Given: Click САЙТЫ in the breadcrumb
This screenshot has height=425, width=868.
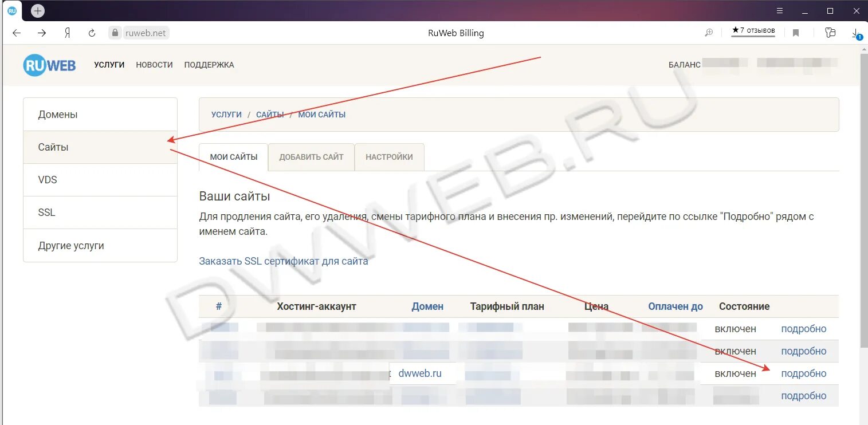Looking at the screenshot, I should [270, 115].
